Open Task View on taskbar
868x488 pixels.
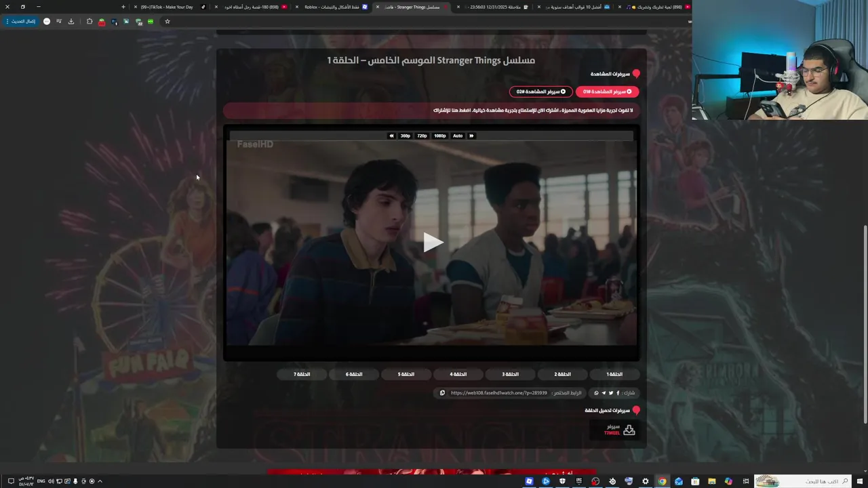pos(745,481)
